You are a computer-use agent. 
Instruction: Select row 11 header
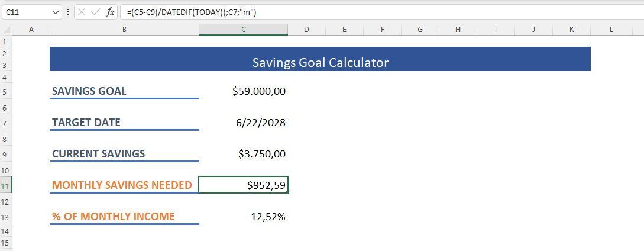[6, 185]
